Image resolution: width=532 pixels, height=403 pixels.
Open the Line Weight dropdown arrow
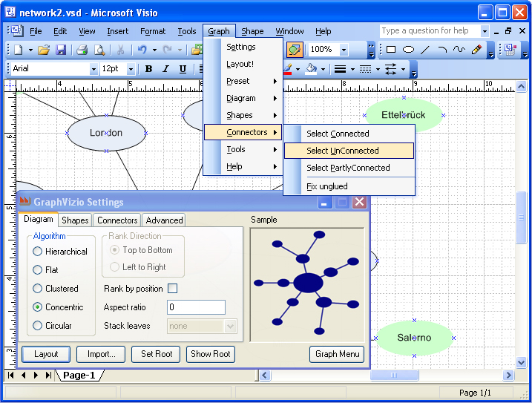click(x=352, y=69)
